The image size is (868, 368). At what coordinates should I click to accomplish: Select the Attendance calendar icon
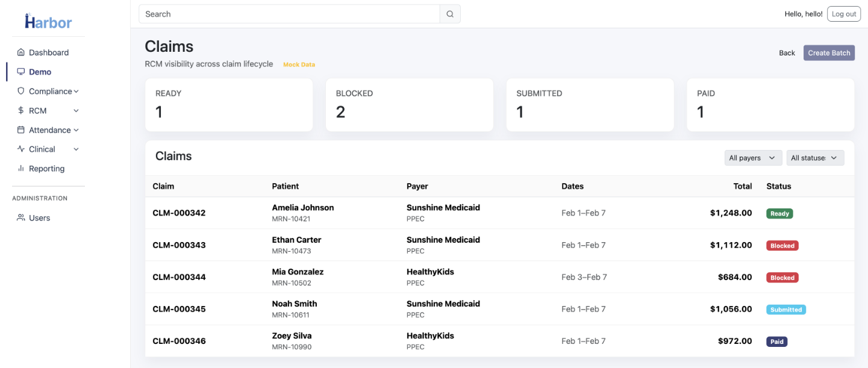point(21,129)
